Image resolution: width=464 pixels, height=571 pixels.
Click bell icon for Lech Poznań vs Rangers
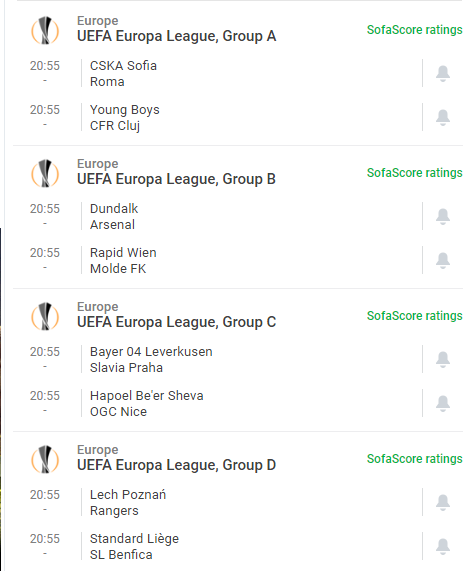[443, 503]
